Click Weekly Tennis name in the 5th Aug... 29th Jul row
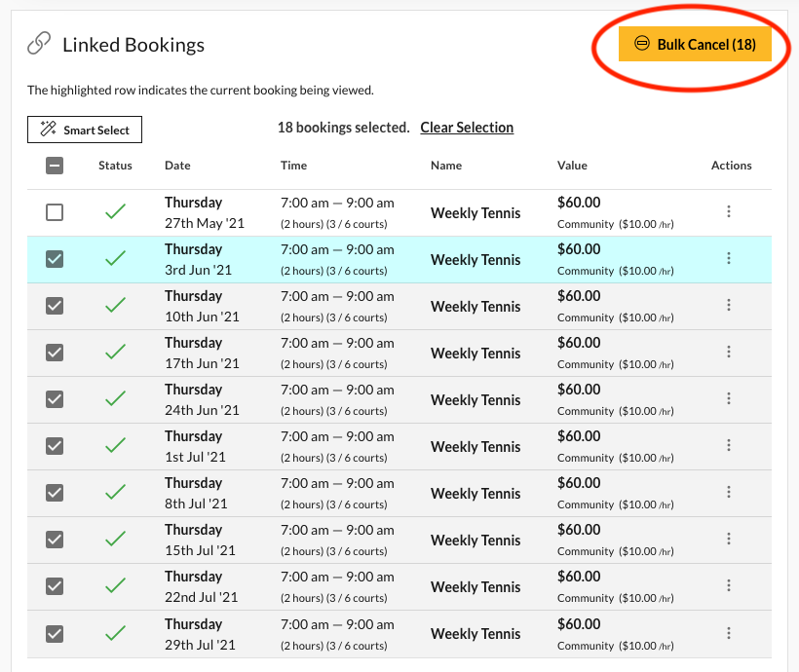Screen dimensions: 799x672 476,633
